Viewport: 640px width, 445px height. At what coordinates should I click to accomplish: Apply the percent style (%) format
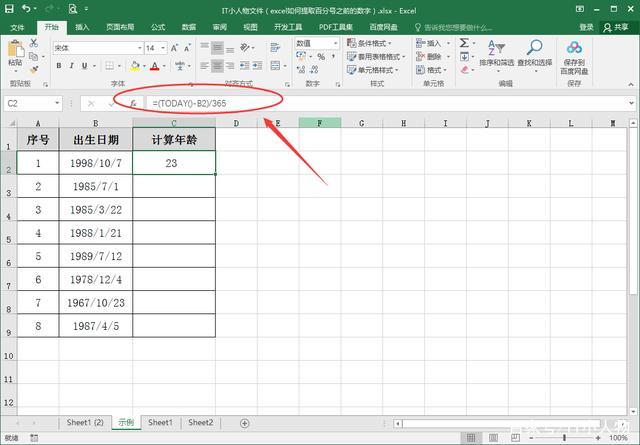click(x=321, y=56)
